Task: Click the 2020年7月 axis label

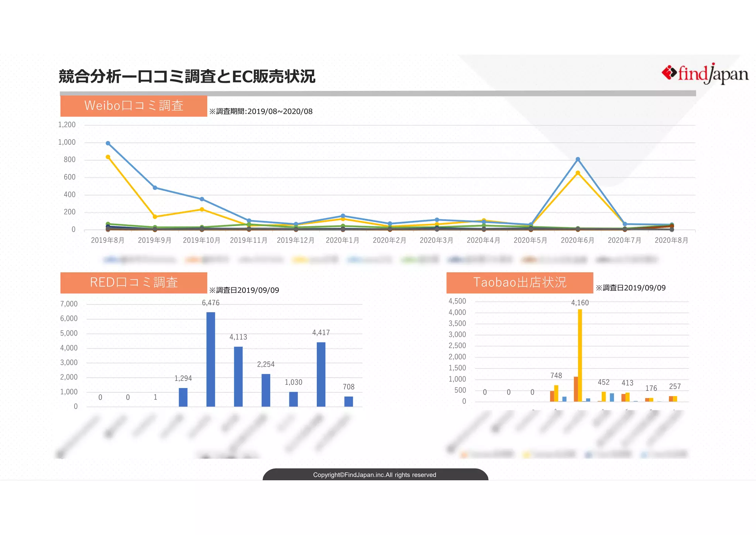Action: (x=625, y=240)
